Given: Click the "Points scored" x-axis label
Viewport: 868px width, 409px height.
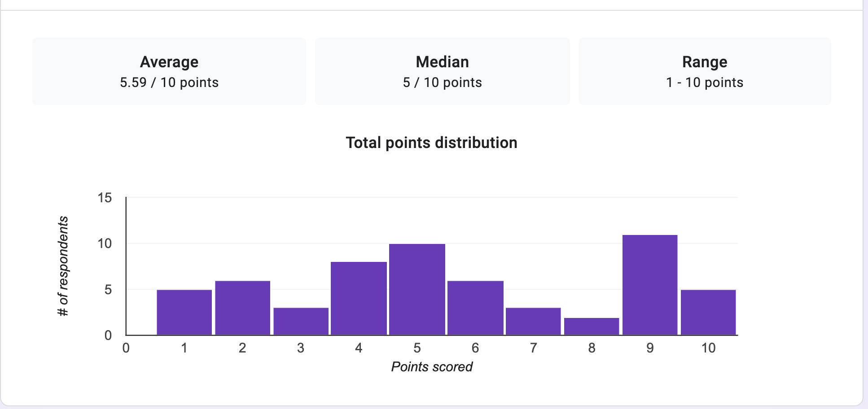Looking at the screenshot, I should coord(432,367).
